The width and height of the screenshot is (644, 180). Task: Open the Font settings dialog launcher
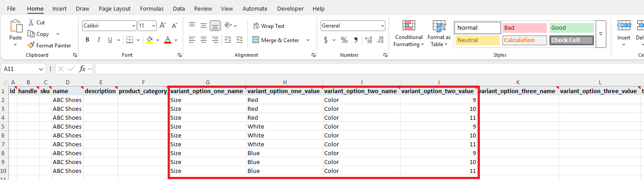pos(180,55)
